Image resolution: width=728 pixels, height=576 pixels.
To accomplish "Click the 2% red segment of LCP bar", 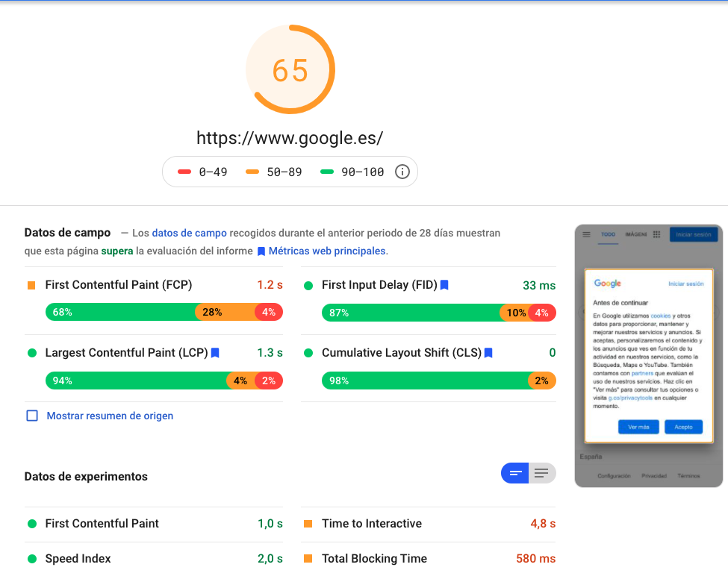I will click(x=269, y=381).
